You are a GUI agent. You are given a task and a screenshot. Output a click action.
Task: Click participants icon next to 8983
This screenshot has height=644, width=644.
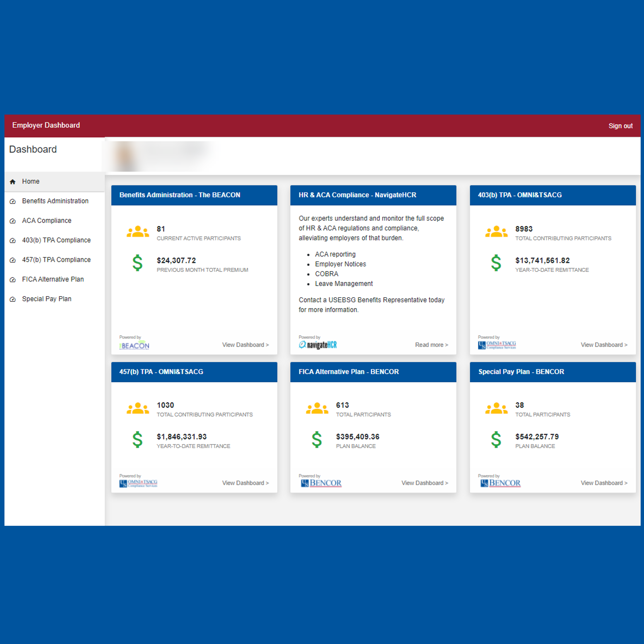(496, 231)
